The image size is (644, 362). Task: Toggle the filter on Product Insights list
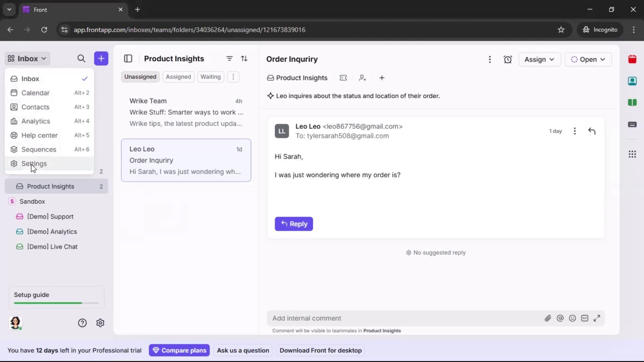coord(229,58)
